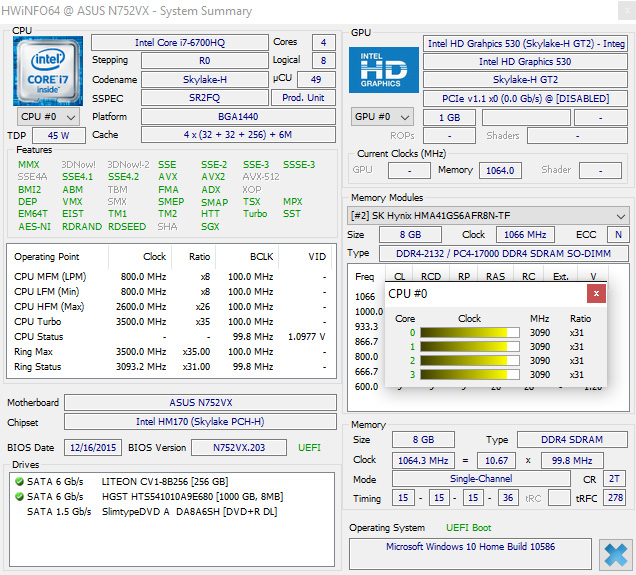Click the Prod. Unit button
The width and height of the screenshot is (636, 575).
coord(303,98)
